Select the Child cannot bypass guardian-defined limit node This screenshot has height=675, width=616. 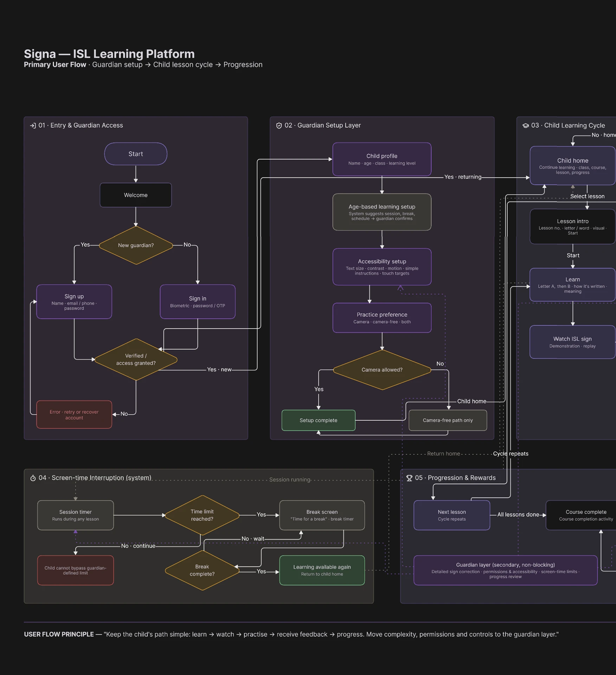[x=76, y=571]
